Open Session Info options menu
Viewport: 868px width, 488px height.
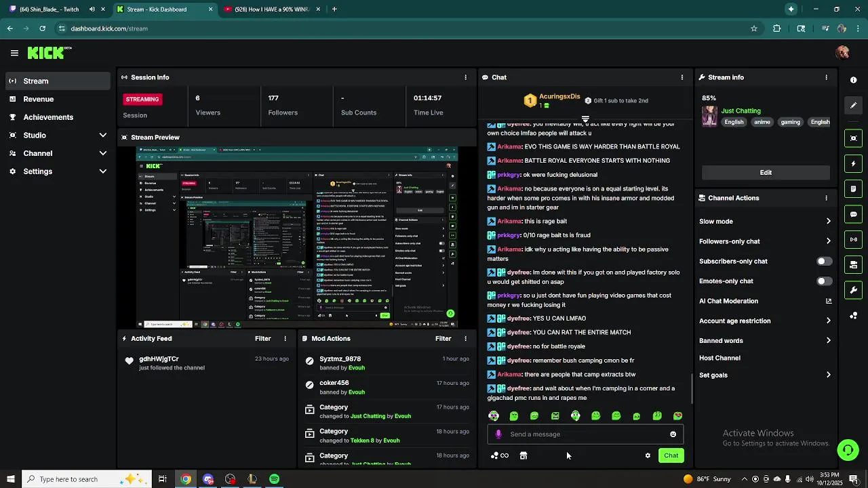pos(465,77)
